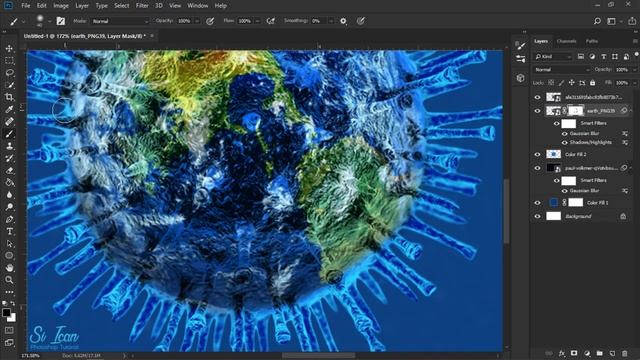Switch foreground and background colors
Viewport: 640px width, 360px height.
pos(13,303)
